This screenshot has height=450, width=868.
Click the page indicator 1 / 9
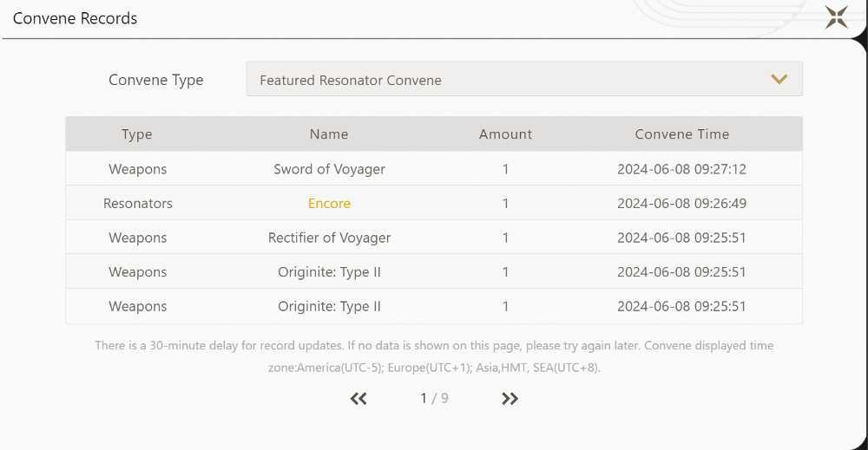[434, 398]
